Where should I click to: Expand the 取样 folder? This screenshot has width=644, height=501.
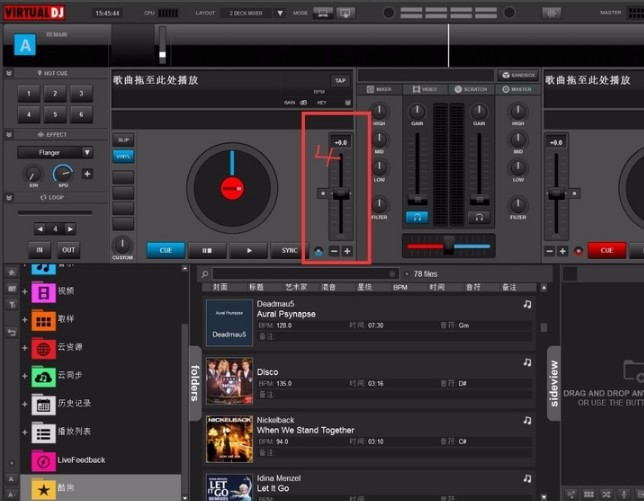(x=25, y=320)
